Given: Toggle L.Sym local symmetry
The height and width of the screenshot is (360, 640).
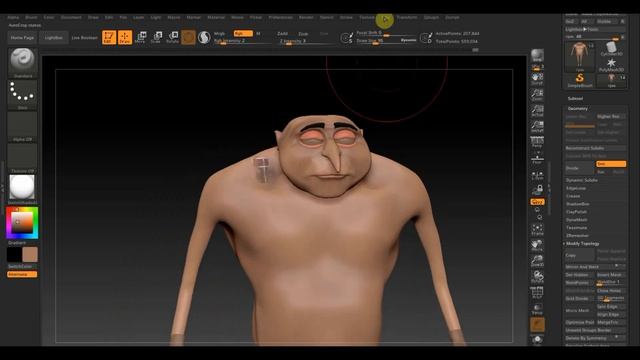Looking at the screenshot, I should (537, 176).
